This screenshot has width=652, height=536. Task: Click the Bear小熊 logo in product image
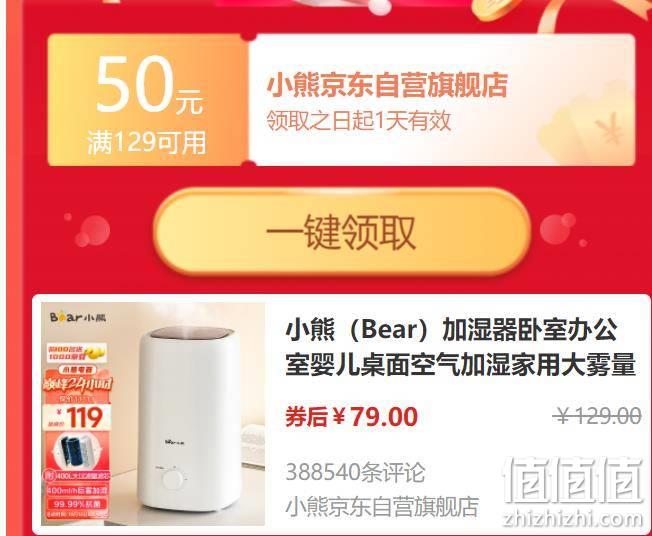click(78, 317)
